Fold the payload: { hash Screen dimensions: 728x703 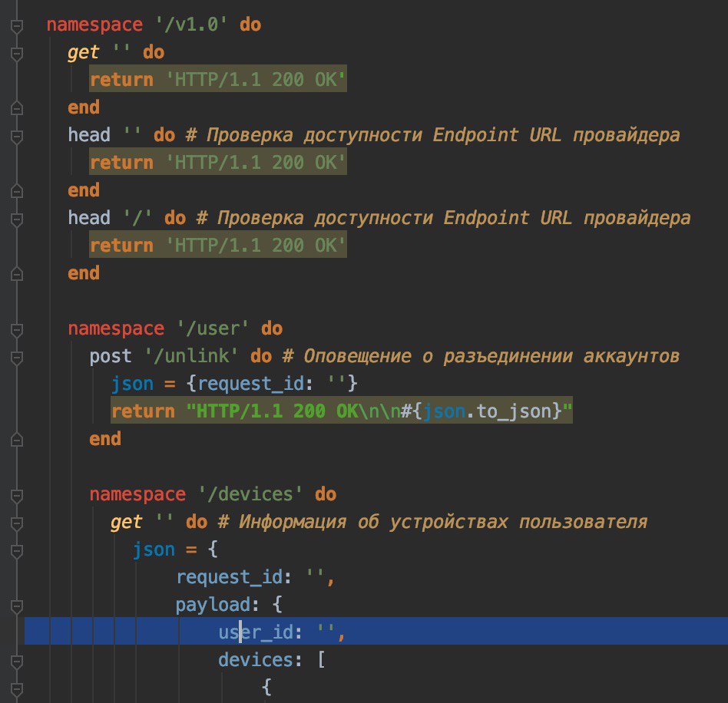tap(17, 606)
